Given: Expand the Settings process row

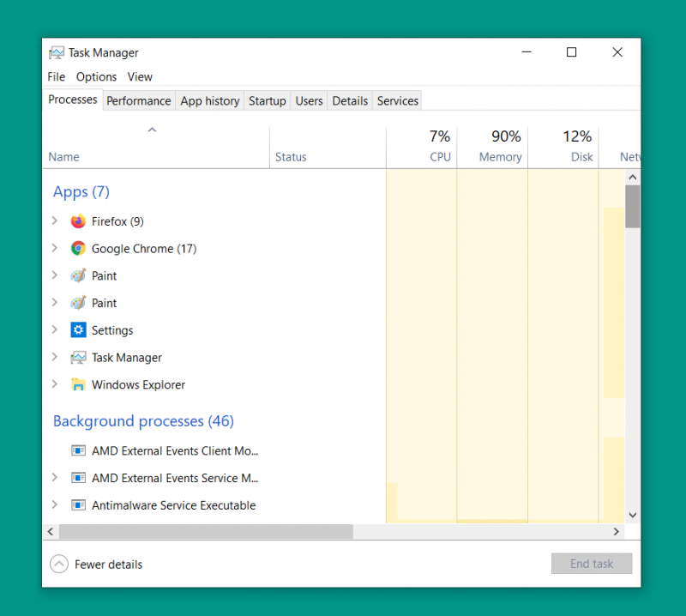Looking at the screenshot, I should pyautogui.click(x=55, y=329).
